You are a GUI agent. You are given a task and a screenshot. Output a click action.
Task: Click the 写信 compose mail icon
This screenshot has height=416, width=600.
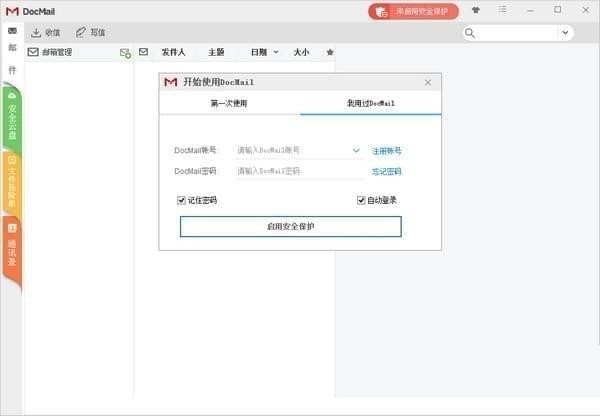point(81,32)
